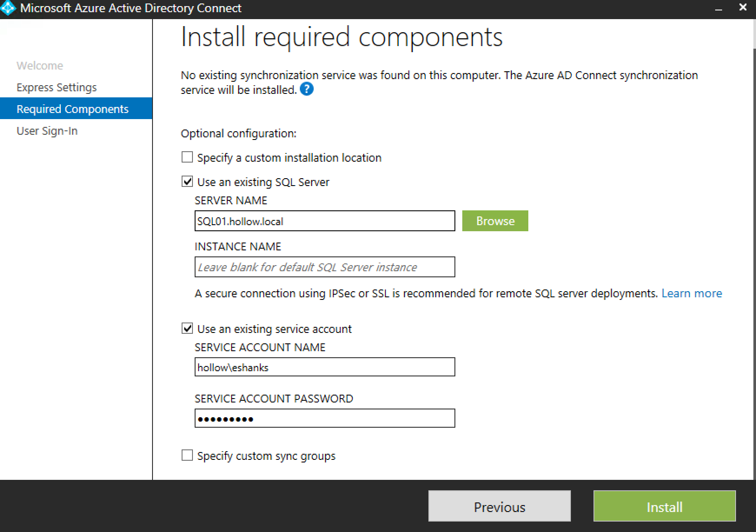This screenshot has width=756, height=532.
Task: Minimize the Azure AD Connect window
Action: click(x=719, y=8)
